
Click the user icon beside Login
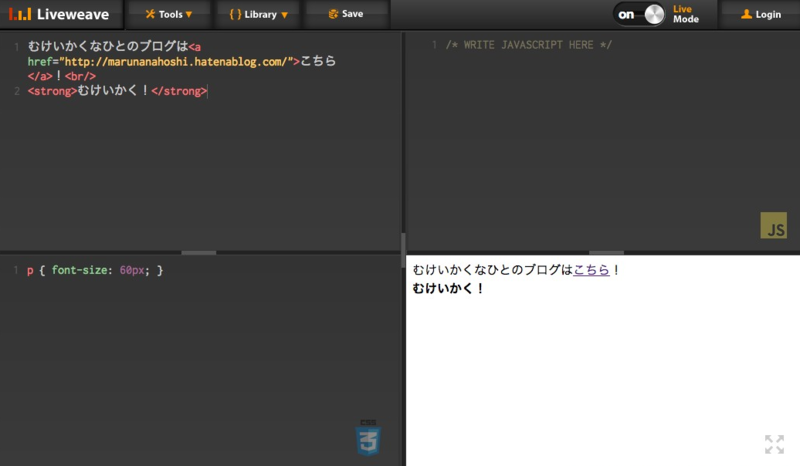[746, 14]
